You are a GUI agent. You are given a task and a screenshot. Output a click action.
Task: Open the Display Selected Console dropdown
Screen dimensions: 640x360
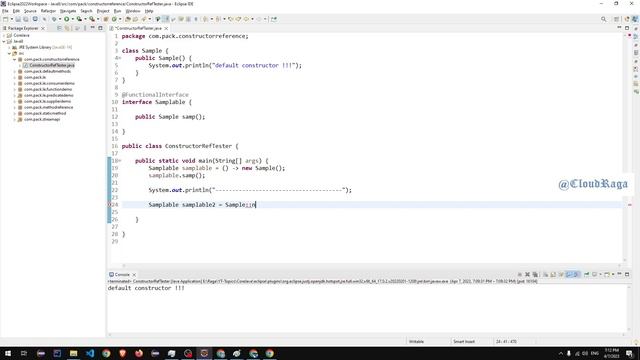[x=600, y=275]
